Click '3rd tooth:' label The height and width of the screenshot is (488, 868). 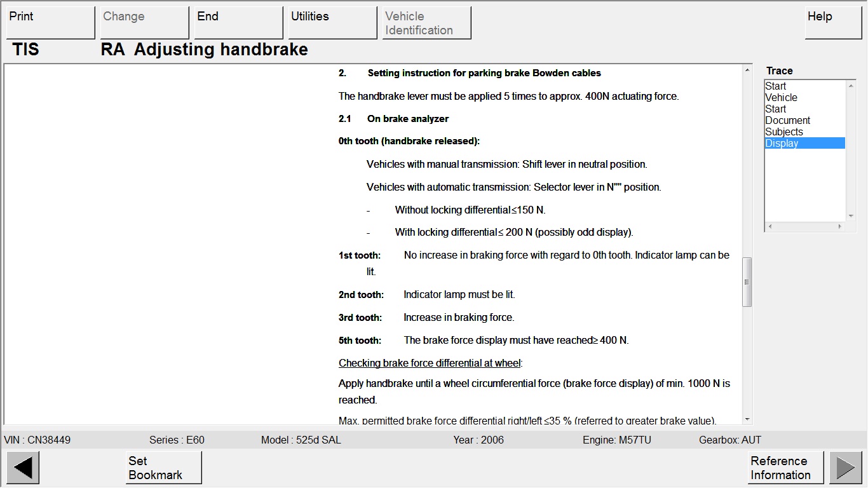pyautogui.click(x=360, y=318)
